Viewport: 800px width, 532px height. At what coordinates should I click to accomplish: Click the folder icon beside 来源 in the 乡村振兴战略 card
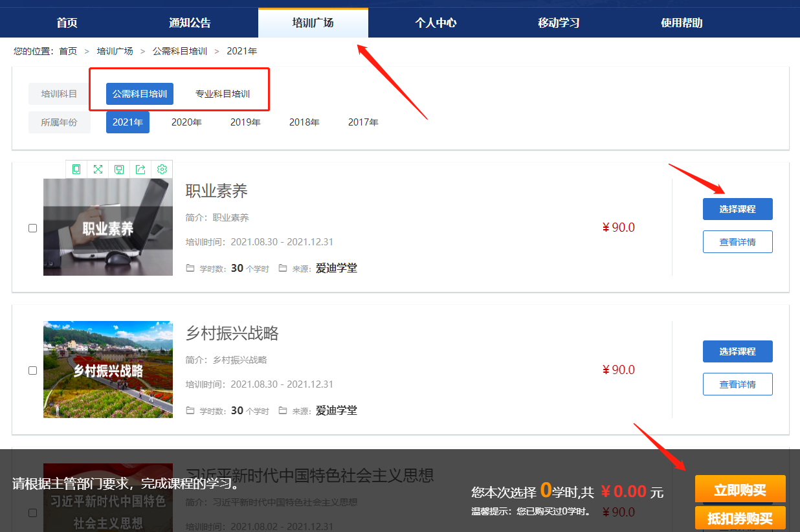pos(283,410)
